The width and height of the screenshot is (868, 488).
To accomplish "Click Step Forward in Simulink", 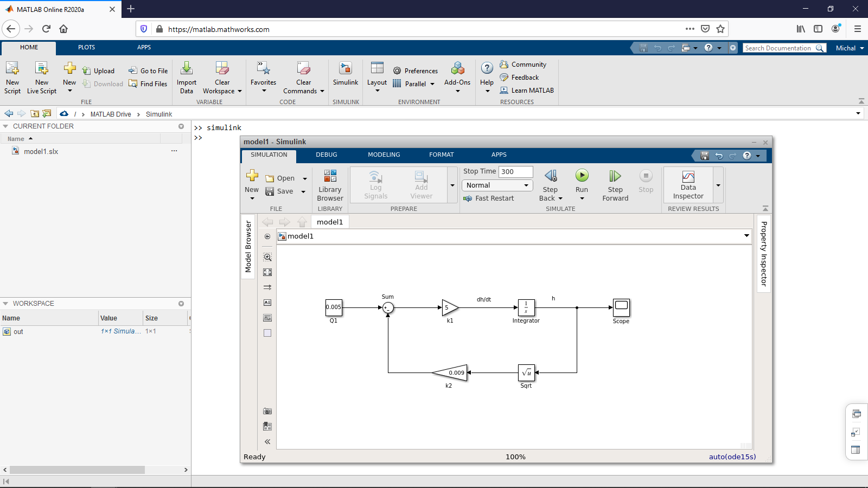I will pyautogui.click(x=615, y=185).
